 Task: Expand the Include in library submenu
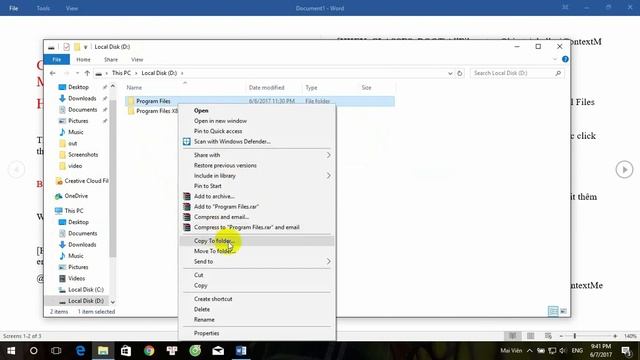[x=257, y=176]
